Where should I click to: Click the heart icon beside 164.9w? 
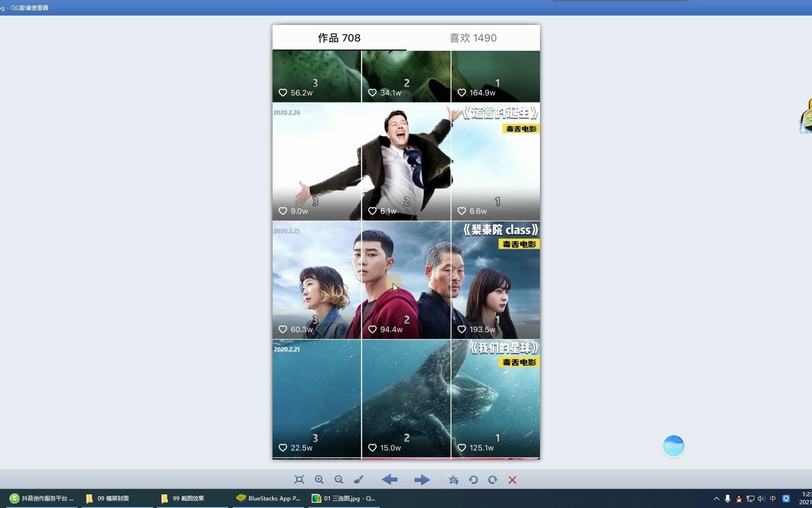click(x=462, y=93)
